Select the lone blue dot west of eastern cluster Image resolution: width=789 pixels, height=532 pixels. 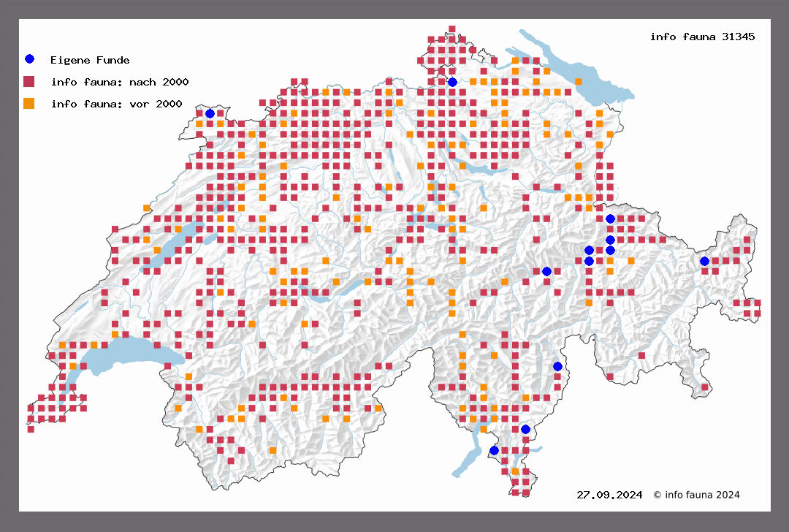(x=546, y=271)
